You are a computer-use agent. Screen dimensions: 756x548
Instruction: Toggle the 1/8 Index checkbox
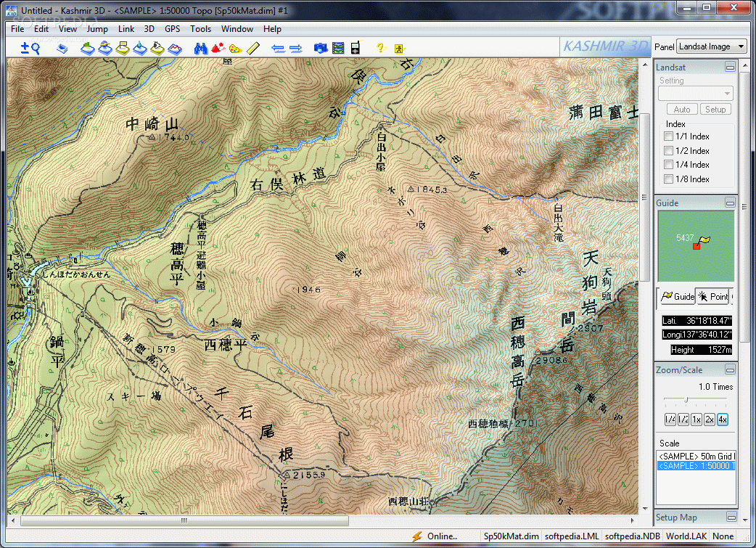(669, 179)
